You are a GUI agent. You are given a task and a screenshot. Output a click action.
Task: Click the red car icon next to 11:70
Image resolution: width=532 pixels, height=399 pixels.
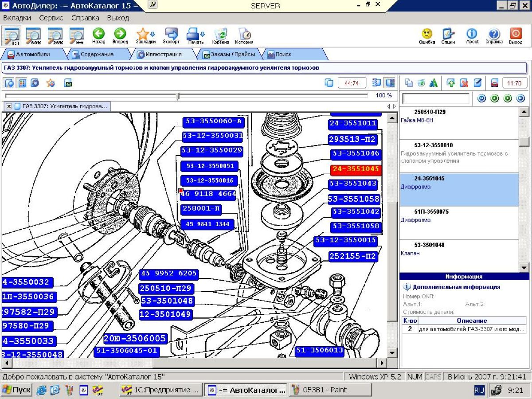pos(494,83)
